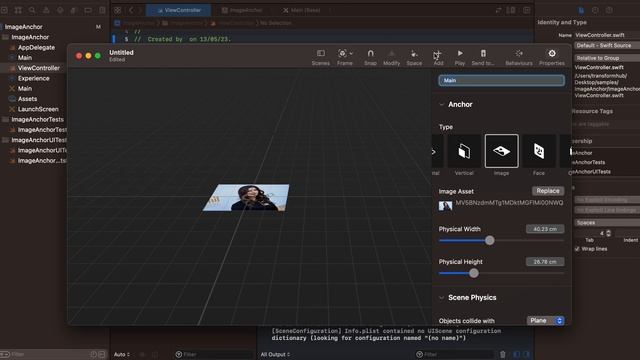Go back in Xcode editor history
Viewport: 640px width, 360px height.
[131, 10]
